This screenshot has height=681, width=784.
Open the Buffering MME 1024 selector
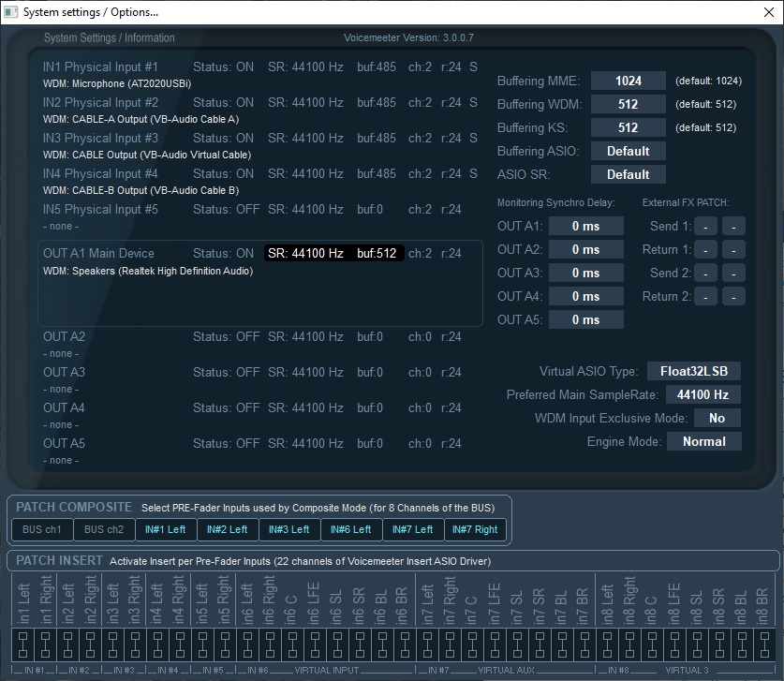click(628, 81)
